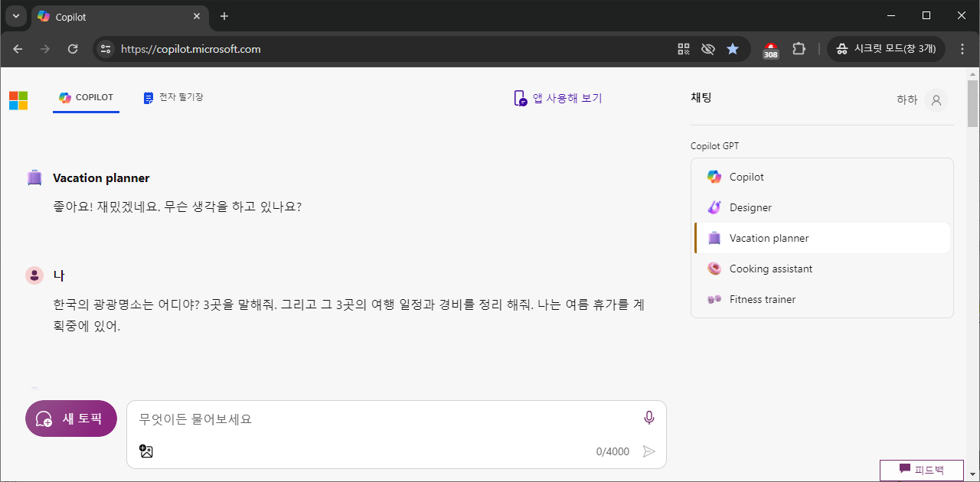The height and width of the screenshot is (482, 980).
Task: Click the microphone icon in chat box
Action: tap(649, 418)
